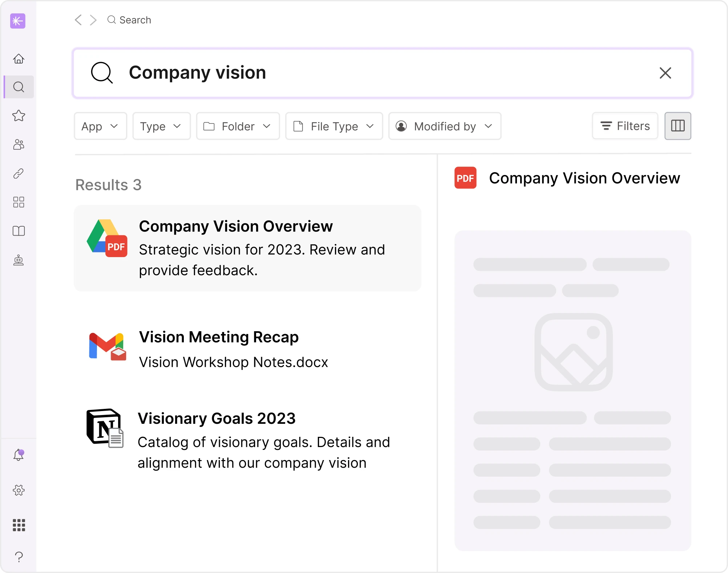Expand the App filter dropdown
728x573 pixels.
[100, 126]
